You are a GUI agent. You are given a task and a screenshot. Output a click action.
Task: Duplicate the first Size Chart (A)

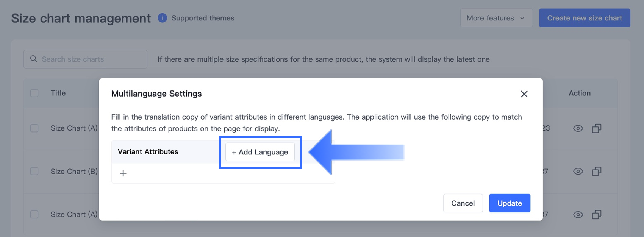[597, 128]
